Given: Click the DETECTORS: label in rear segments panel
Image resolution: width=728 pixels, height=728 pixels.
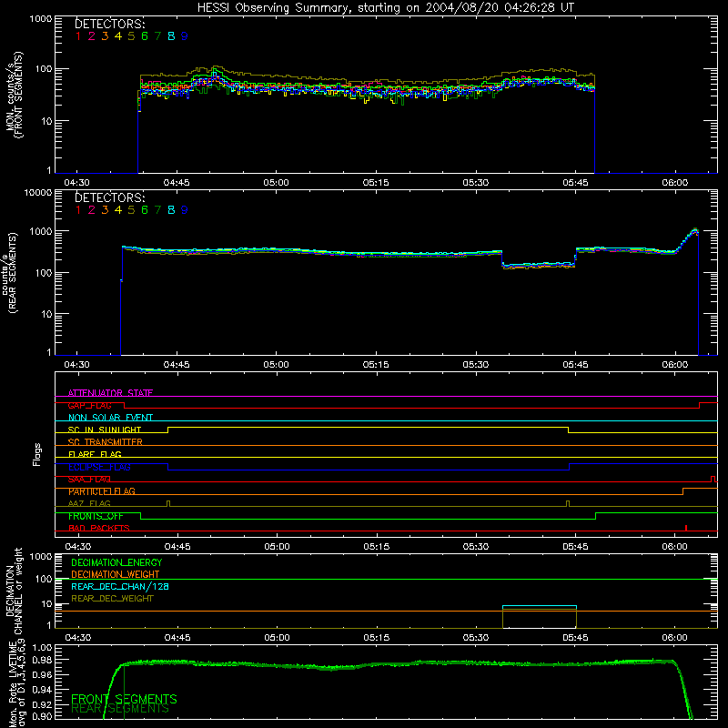Looking at the screenshot, I should 110,197.
